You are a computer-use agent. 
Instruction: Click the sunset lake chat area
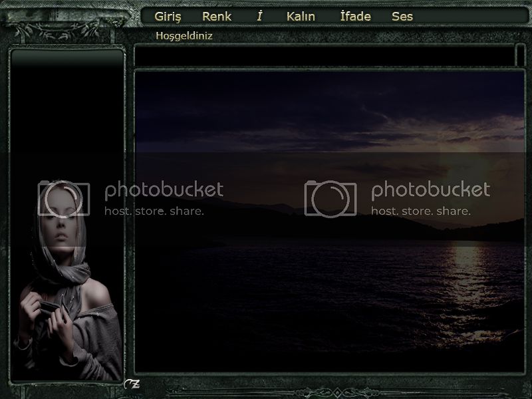tap(330, 221)
